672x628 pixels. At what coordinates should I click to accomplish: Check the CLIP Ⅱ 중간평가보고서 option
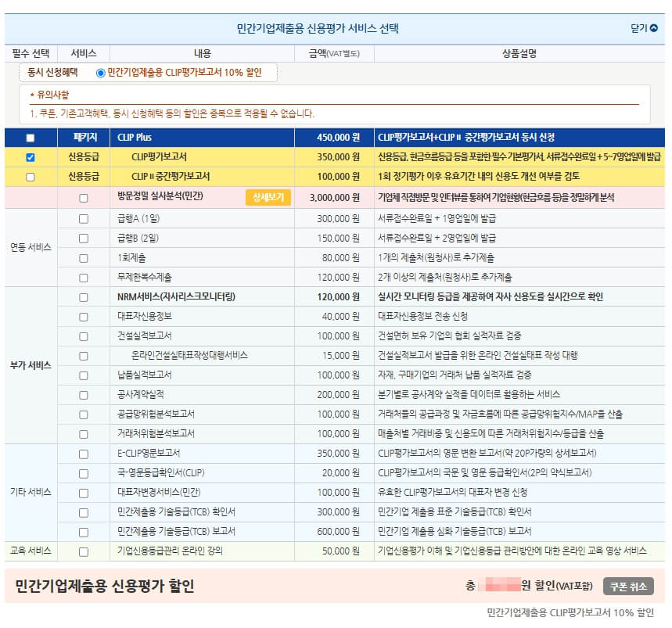31,178
